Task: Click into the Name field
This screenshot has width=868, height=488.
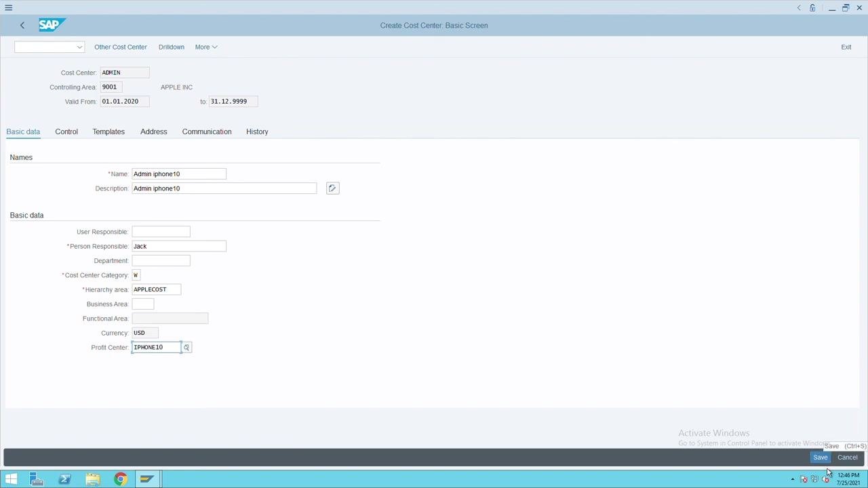Action: click(x=179, y=174)
